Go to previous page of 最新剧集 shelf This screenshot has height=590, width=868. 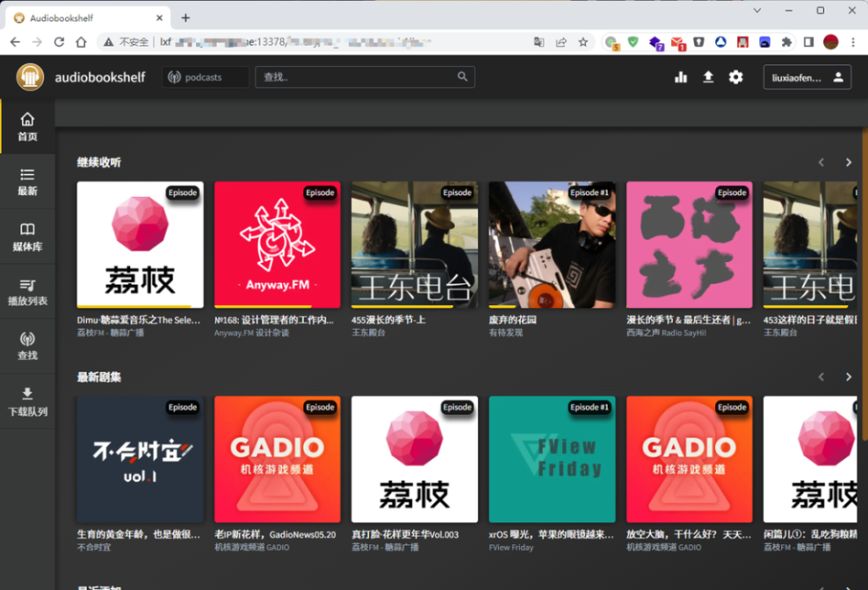(821, 377)
